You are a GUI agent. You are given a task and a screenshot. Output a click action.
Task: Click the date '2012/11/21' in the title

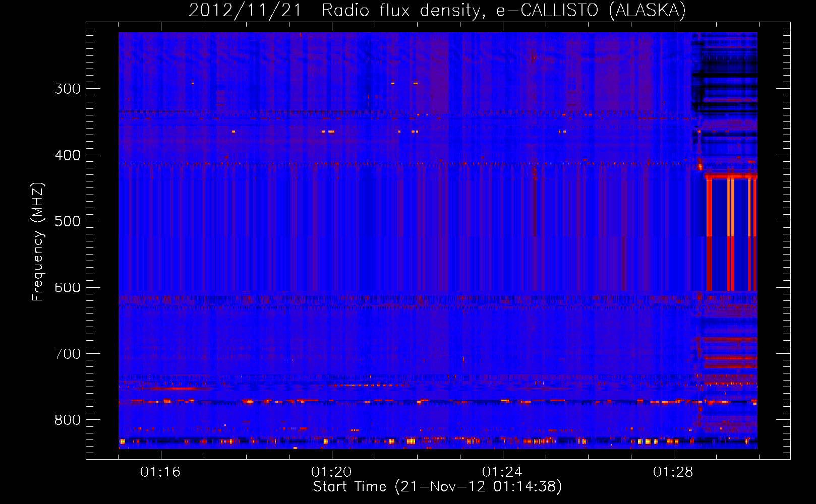click(x=245, y=10)
